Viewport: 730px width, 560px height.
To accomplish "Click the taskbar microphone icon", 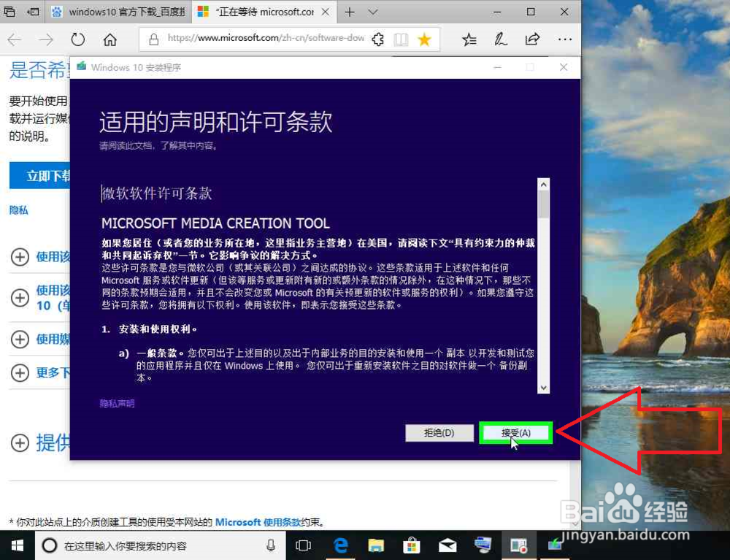I will tap(271, 545).
